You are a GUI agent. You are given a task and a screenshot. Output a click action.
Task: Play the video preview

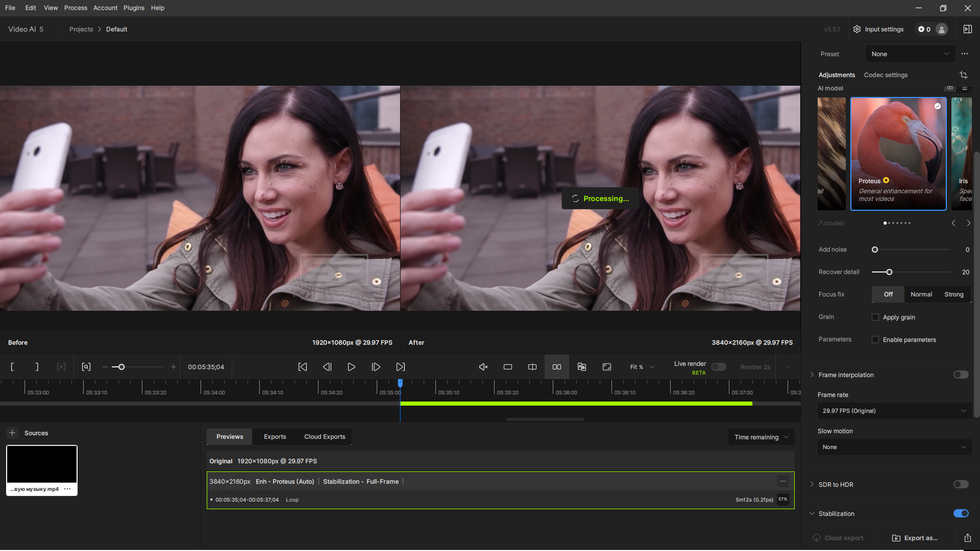351,367
